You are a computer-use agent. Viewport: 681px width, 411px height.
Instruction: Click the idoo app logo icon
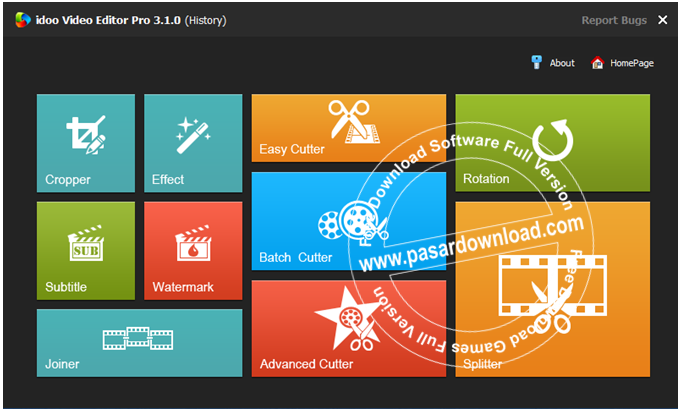pyautogui.click(x=23, y=20)
